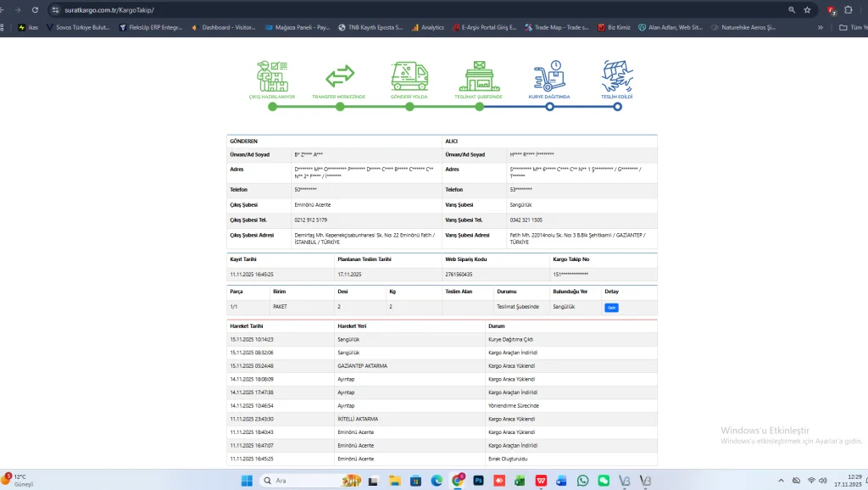Click the Teslim Edildi handover icon
The width and height of the screenshot is (868, 490).
point(617,76)
